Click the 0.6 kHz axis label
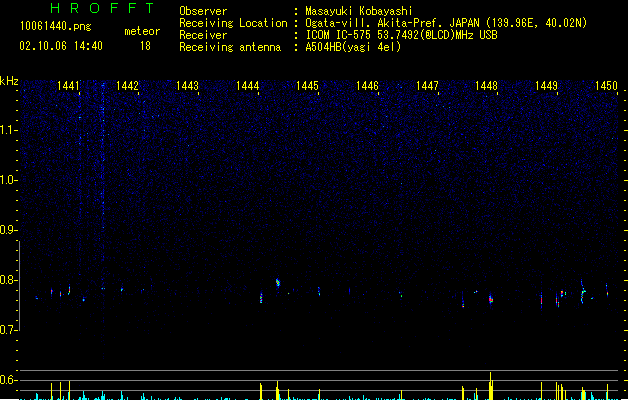The image size is (629, 400). tap(8, 380)
